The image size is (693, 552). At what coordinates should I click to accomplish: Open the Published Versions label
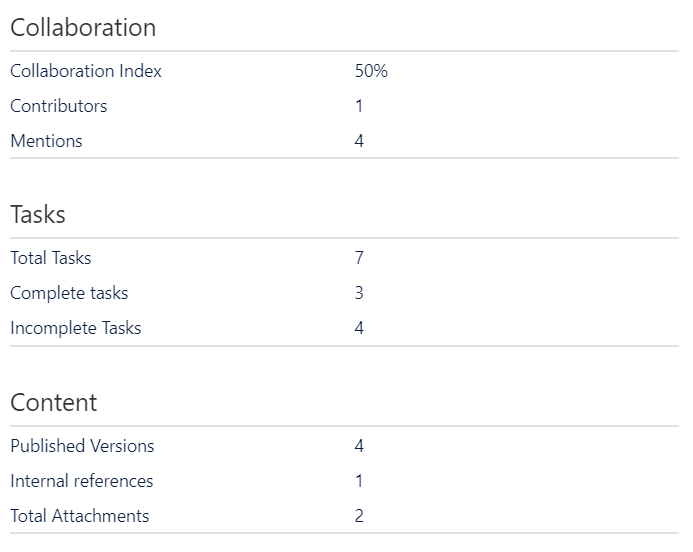[x=82, y=446]
